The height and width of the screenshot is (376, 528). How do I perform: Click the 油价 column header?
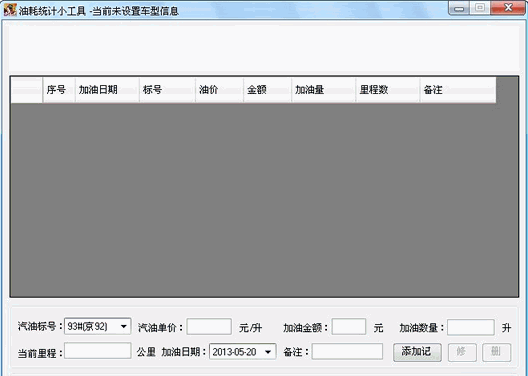[x=219, y=90]
